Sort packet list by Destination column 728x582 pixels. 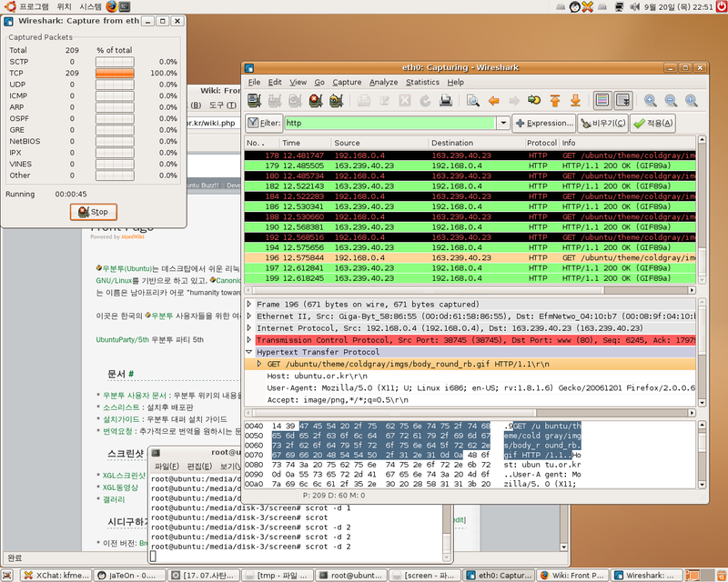(x=476, y=143)
